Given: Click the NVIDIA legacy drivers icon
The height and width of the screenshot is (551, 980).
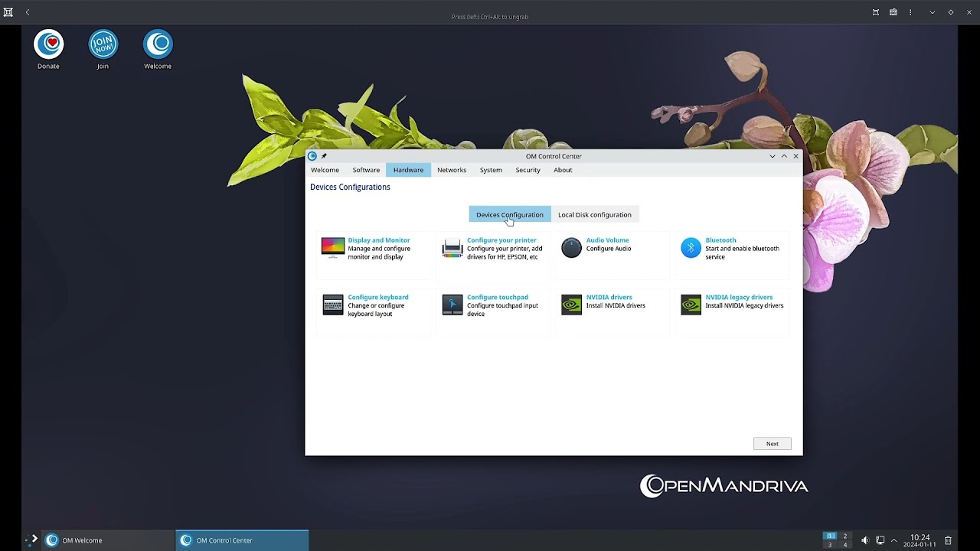Looking at the screenshot, I should tap(691, 305).
